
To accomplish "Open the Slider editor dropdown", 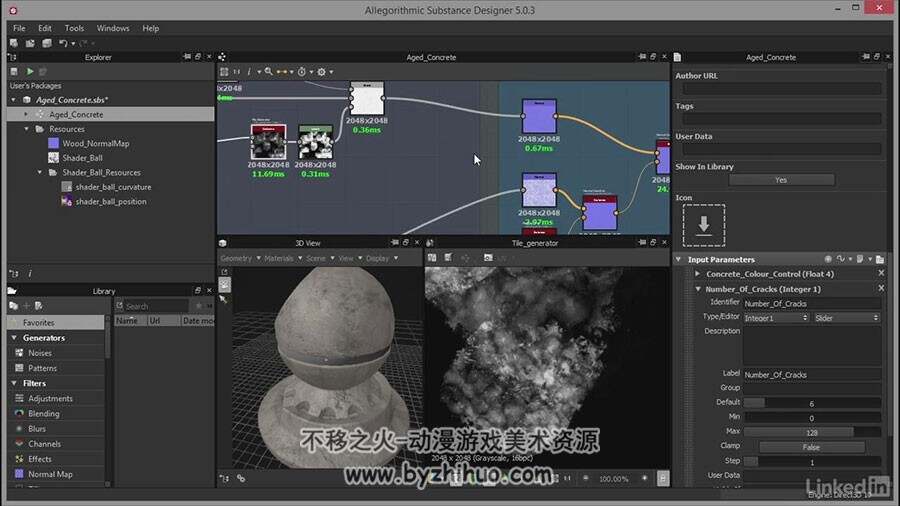I will click(847, 318).
